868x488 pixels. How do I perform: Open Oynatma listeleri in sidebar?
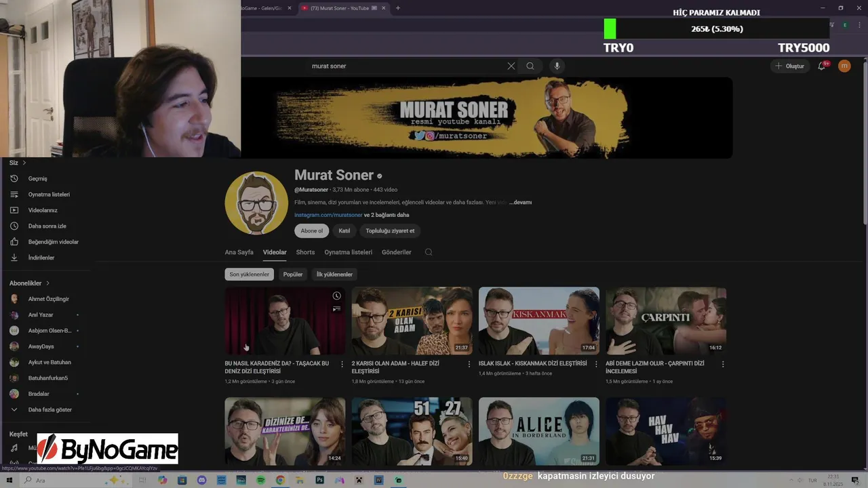pyautogui.click(x=49, y=195)
